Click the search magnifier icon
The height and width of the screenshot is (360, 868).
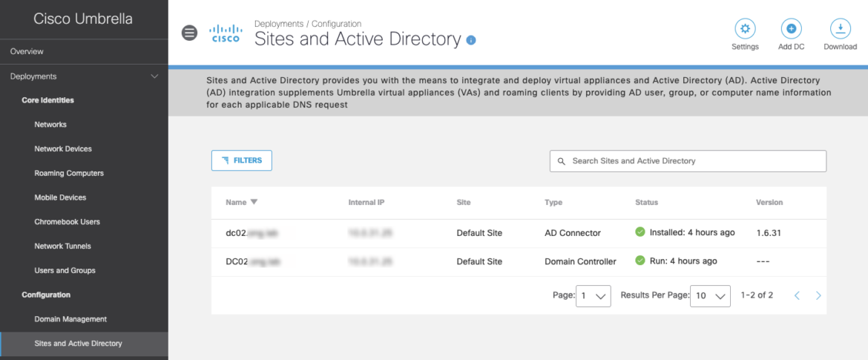coord(562,161)
